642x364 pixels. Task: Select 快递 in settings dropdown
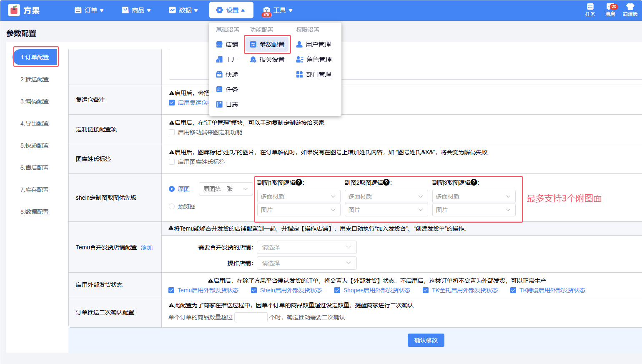tap(227, 75)
